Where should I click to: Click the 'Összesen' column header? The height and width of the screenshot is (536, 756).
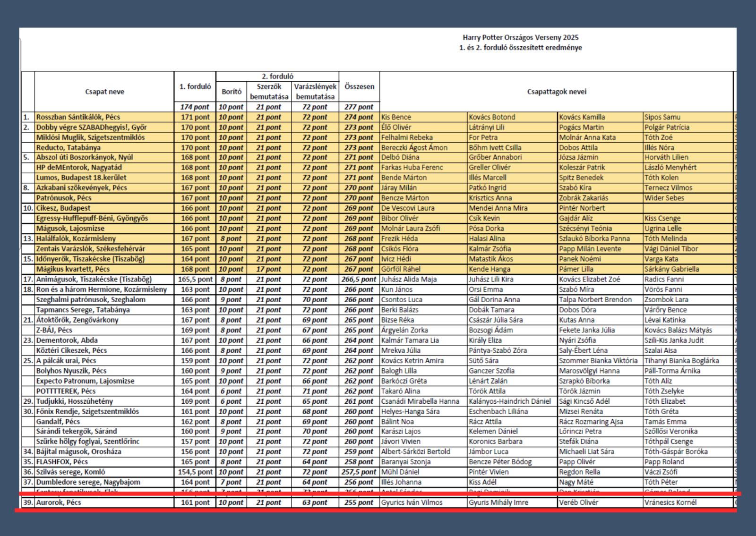(359, 86)
